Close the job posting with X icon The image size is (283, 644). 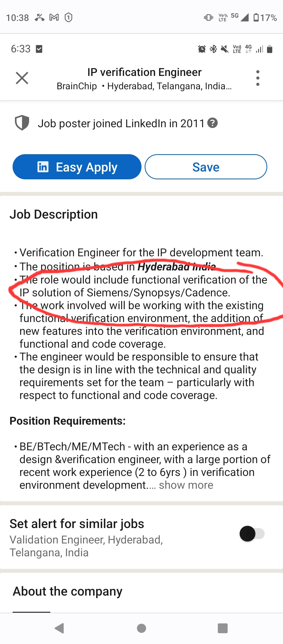point(22,78)
